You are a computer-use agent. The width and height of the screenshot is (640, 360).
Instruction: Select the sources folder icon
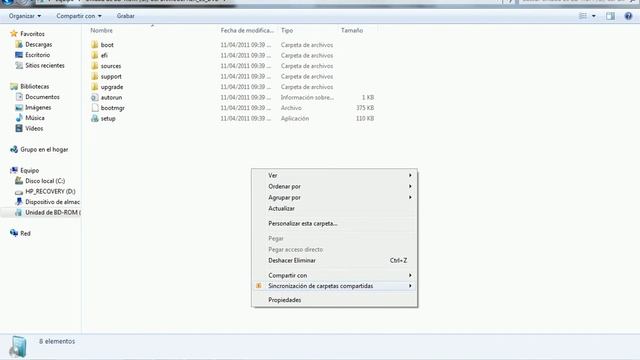pos(95,66)
